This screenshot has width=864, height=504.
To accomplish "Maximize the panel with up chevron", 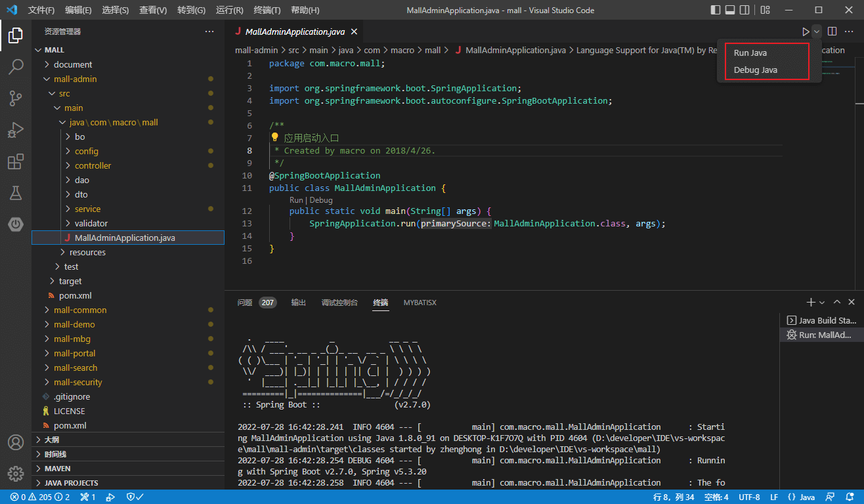I will [x=836, y=302].
